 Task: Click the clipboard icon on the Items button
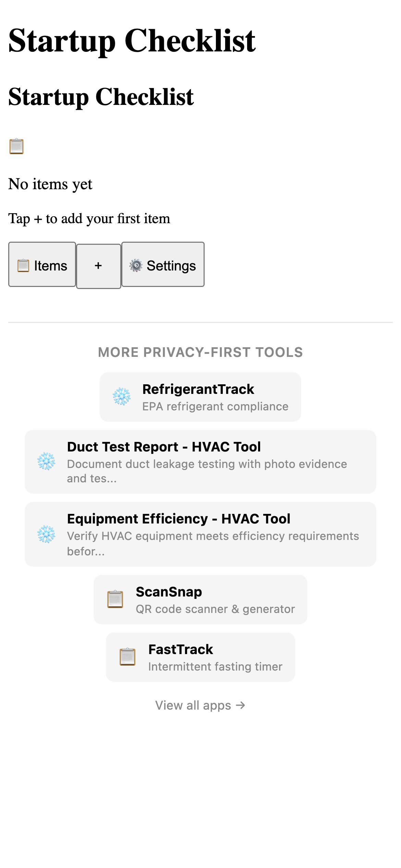coord(23,265)
